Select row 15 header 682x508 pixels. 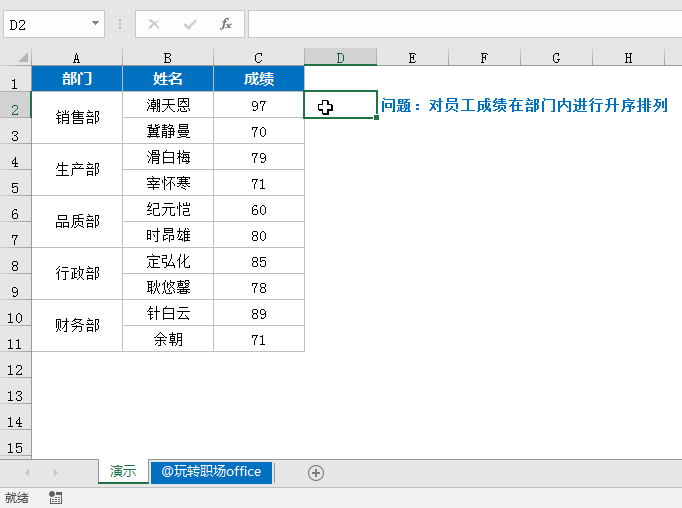click(15, 443)
